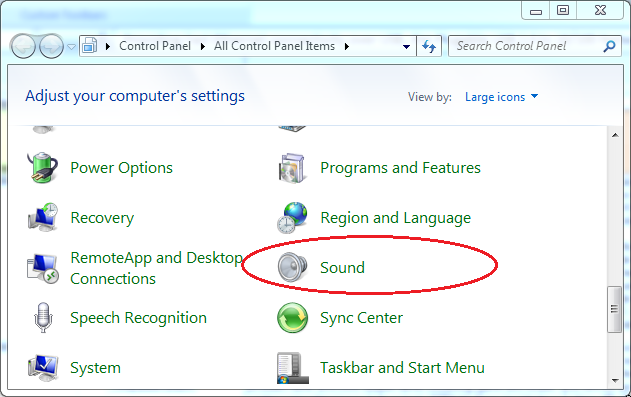Close the Control Panel window

click(x=600, y=10)
